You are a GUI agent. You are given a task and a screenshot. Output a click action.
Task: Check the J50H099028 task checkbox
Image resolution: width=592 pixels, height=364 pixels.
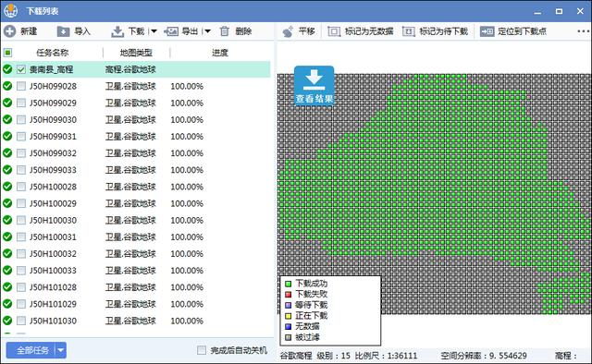click(21, 86)
